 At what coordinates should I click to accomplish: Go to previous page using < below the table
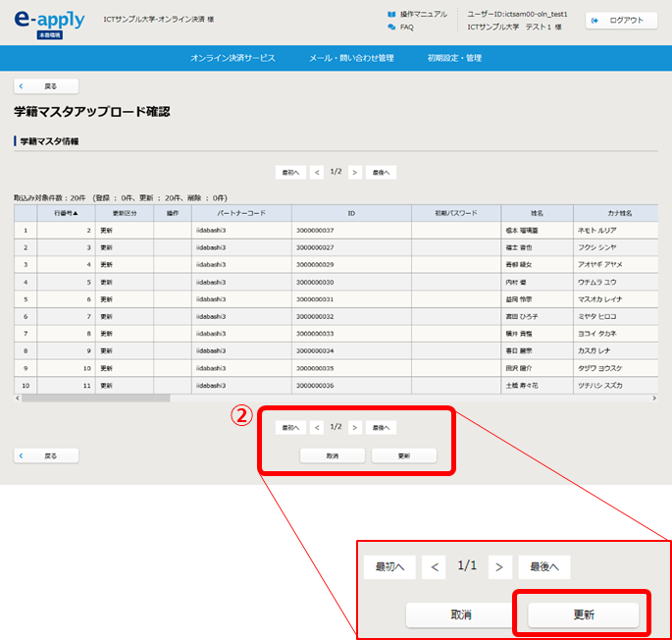(x=317, y=428)
